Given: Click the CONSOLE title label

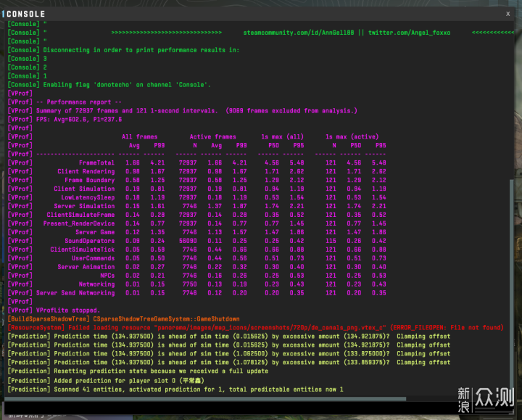Looking at the screenshot, I should point(26,14).
